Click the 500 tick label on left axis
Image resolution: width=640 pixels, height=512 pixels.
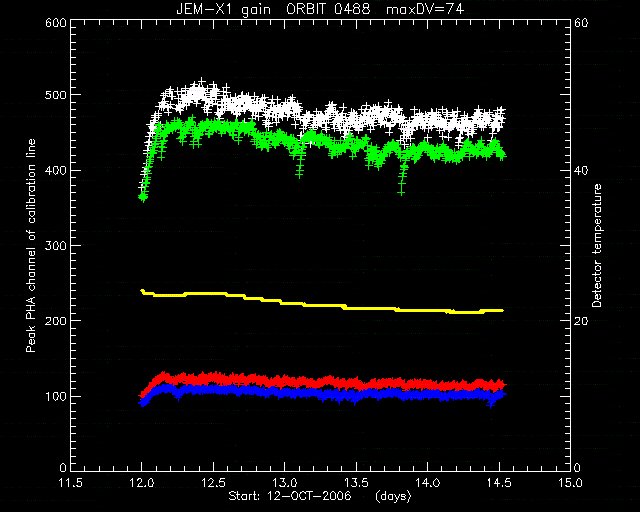tap(56, 95)
